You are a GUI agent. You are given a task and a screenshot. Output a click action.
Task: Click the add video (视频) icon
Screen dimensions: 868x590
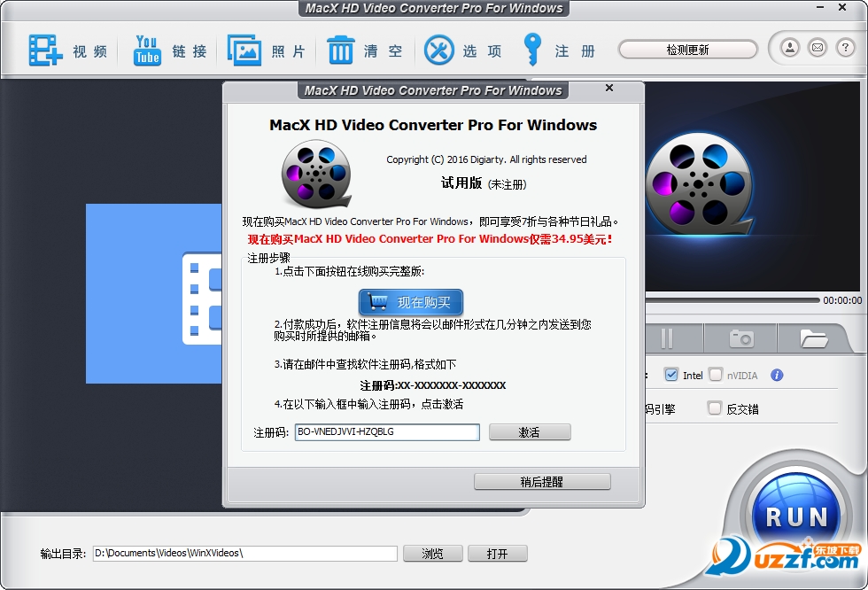coord(45,50)
